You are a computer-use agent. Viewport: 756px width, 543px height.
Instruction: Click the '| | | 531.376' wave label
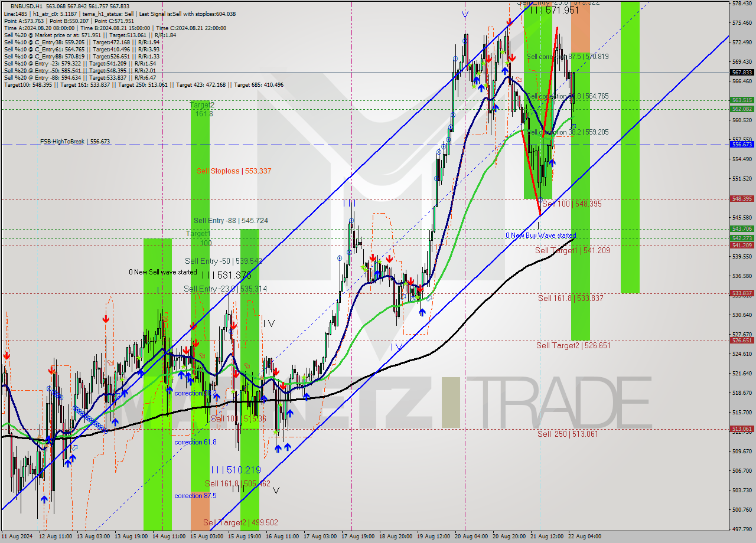coord(226,275)
